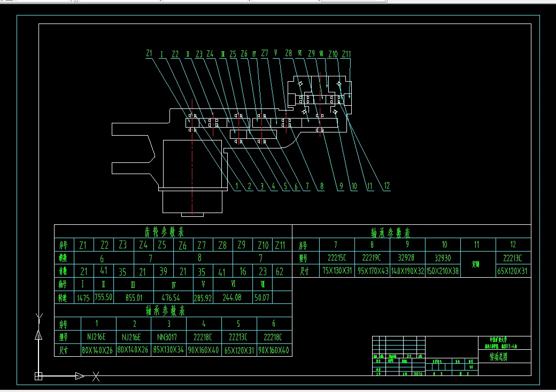
Task: Select callout number 10 below the drawing
Action: 354,186
